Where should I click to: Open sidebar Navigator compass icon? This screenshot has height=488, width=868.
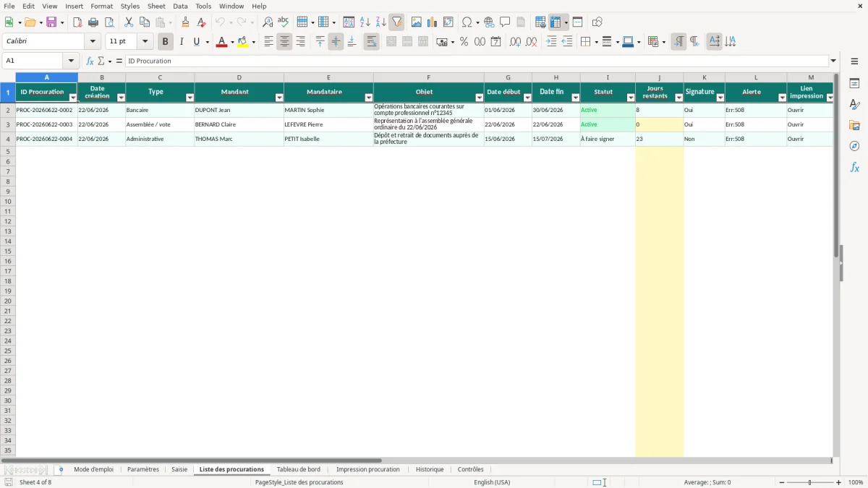tap(854, 146)
